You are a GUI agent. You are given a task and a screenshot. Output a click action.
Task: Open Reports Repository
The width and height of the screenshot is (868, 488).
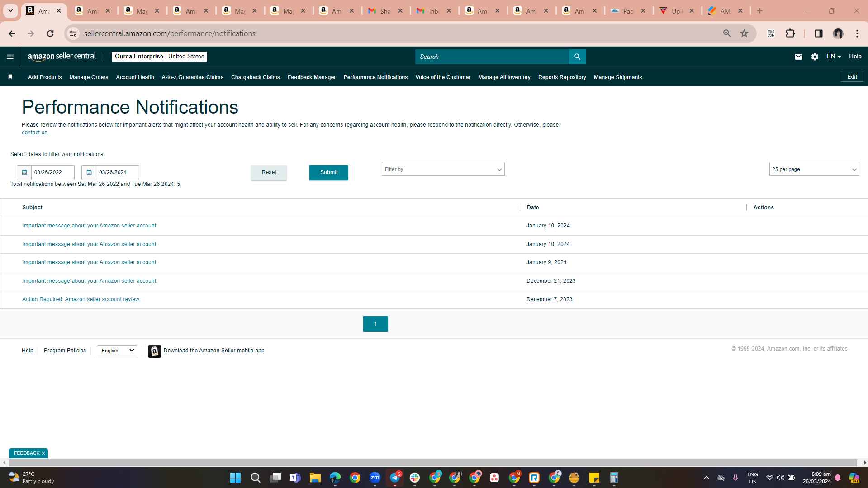coord(562,77)
